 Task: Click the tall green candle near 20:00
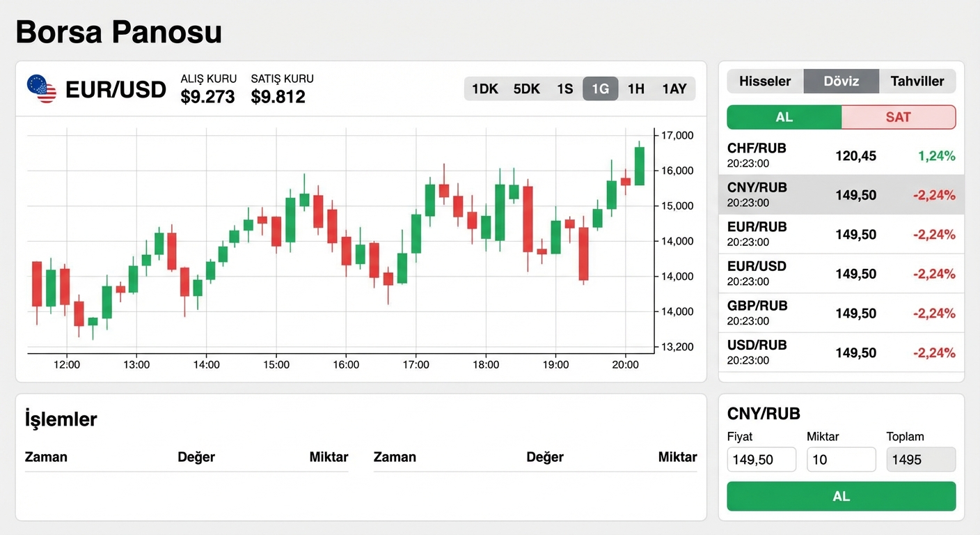(x=639, y=166)
